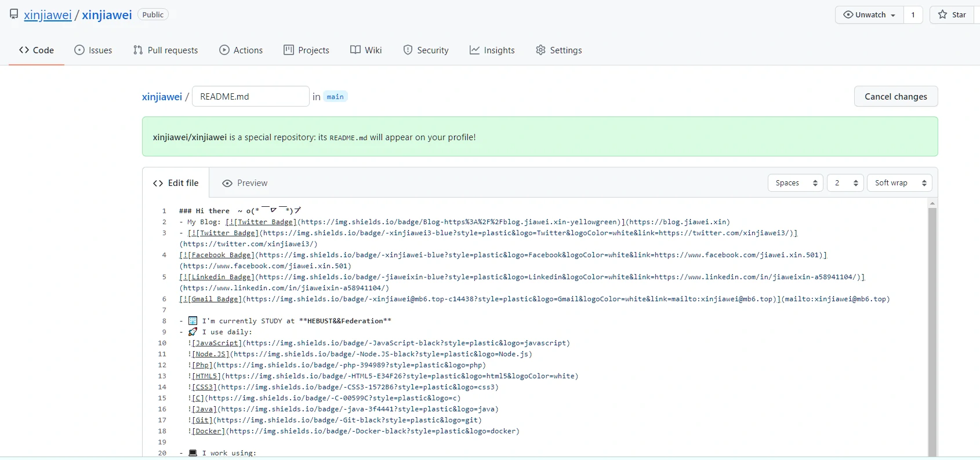Screen dimensions: 980x460
Task: Click the repository book icon beside xinjiawei
Action: pos(14,14)
